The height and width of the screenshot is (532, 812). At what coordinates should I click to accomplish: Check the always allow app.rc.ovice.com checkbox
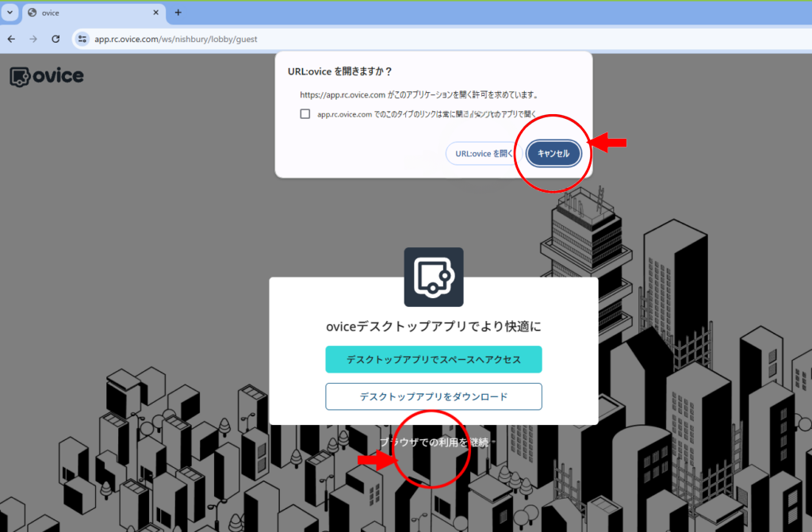coord(305,114)
